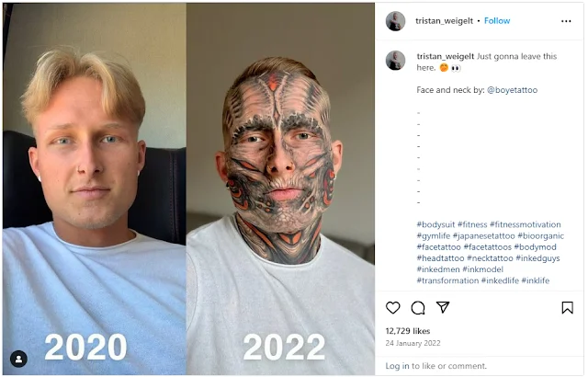Open the #inklife hashtag

(535, 280)
